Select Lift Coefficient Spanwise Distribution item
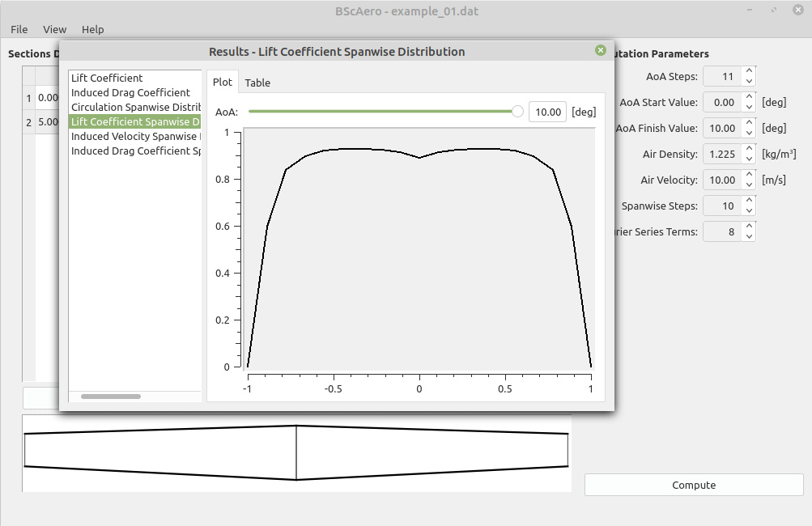 pyautogui.click(x=134, y=121)
